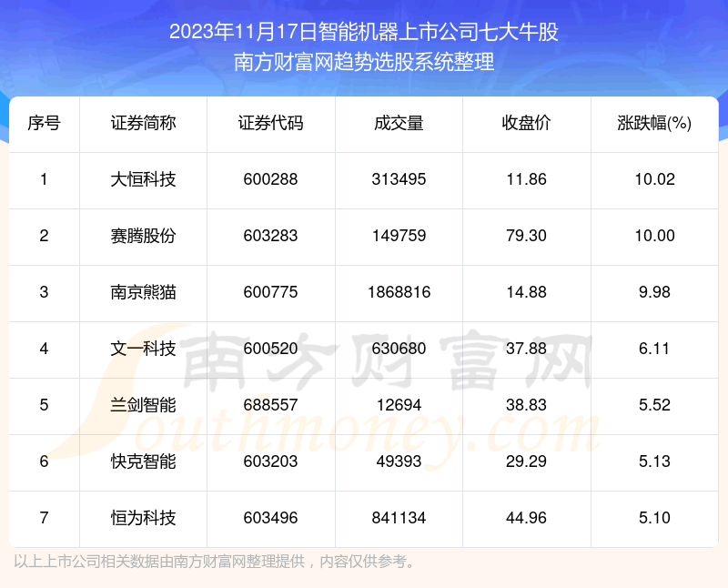Image resolution: width=728 pixels, height=588 pixels.
Task: Click the volume value 1868816
Action: click(x=399, y=292)
